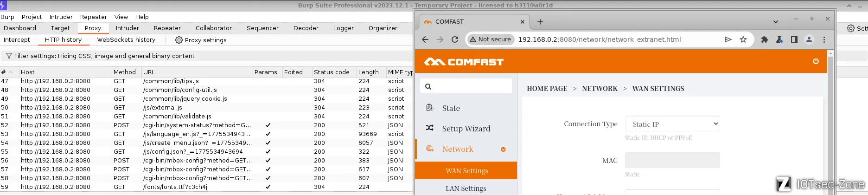Screen dimensions: 868x195
Task: Reload the router page in browser
Action: point(455,39)
